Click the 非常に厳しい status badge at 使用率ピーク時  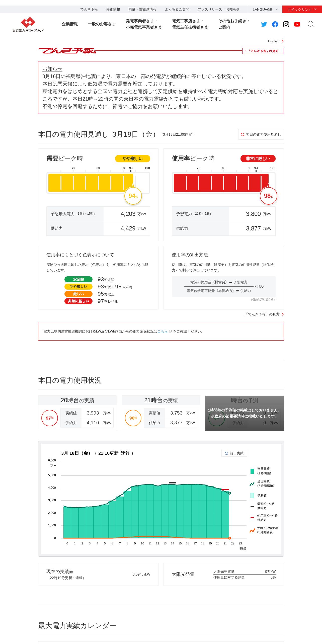click(258, 158)
